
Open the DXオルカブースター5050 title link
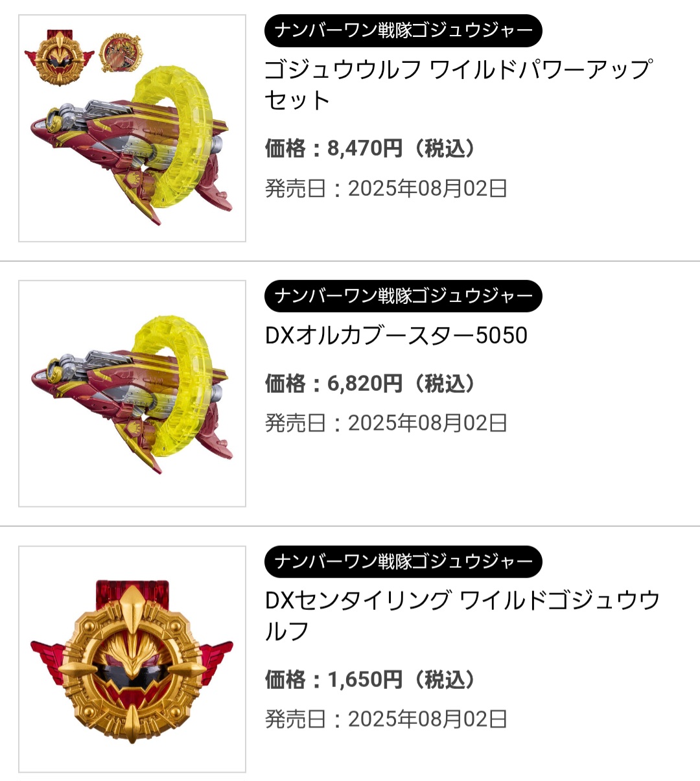point(396,335)
